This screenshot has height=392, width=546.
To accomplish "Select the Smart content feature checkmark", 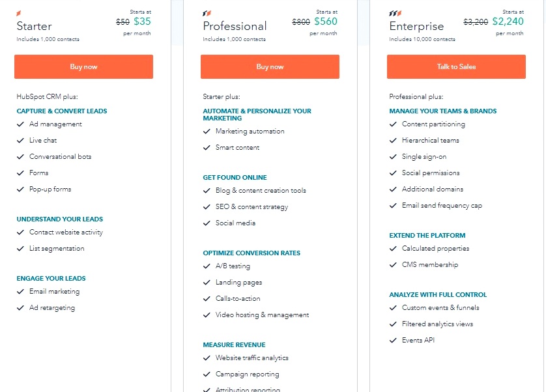I will coord(206,147).
